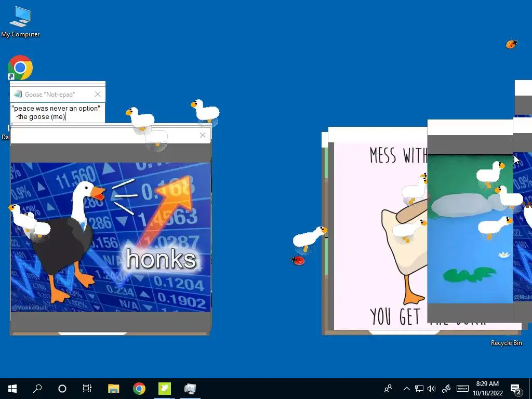
Task: Open the My Computer desktop icon
Action: 20,21
